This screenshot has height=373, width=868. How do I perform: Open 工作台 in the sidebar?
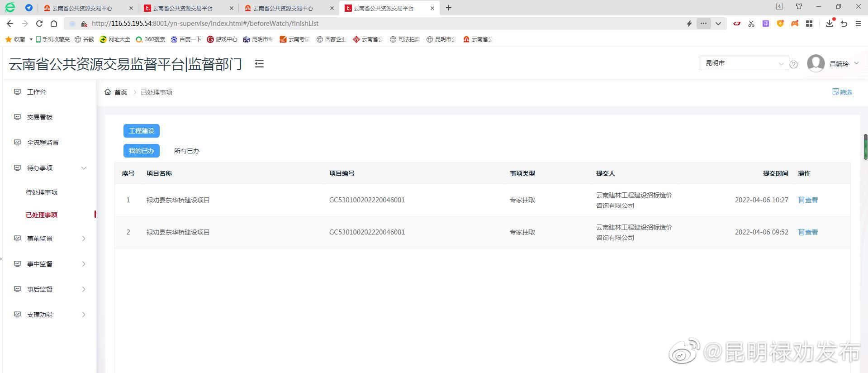pyautogui.click(x=37, y=92)
